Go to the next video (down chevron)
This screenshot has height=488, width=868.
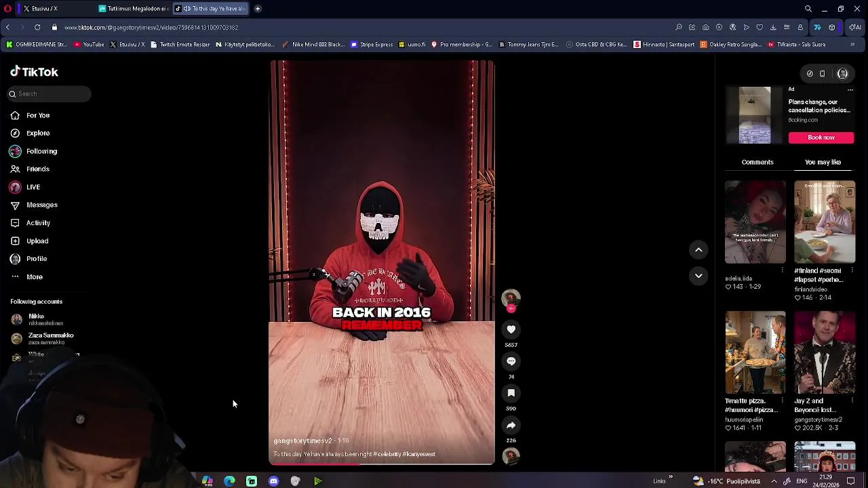tap(698, 276)
